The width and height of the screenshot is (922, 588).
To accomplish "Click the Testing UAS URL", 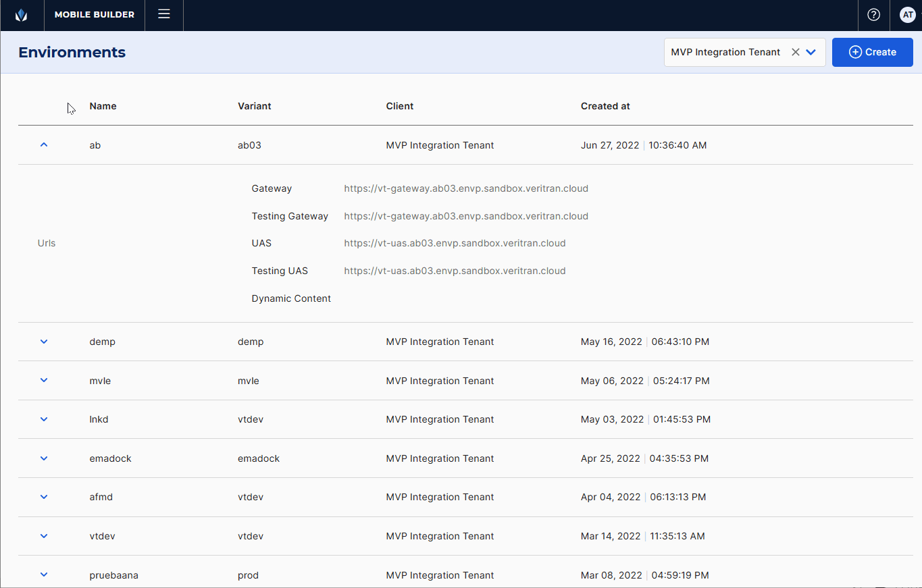I will pyautogui.click(x=455, y=271).
